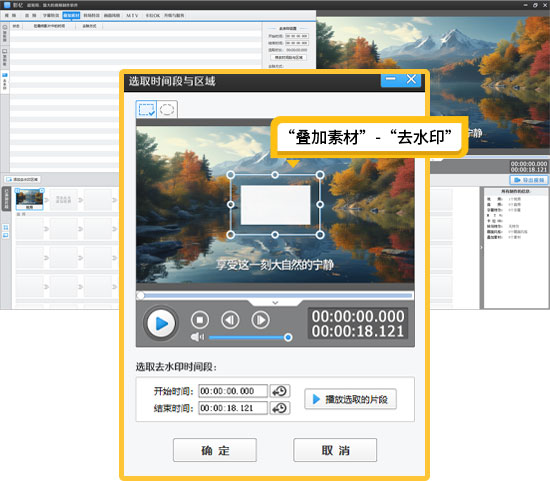
Task: Open the 升级与服务 tab in main window
Action: [x=174, y=15]
